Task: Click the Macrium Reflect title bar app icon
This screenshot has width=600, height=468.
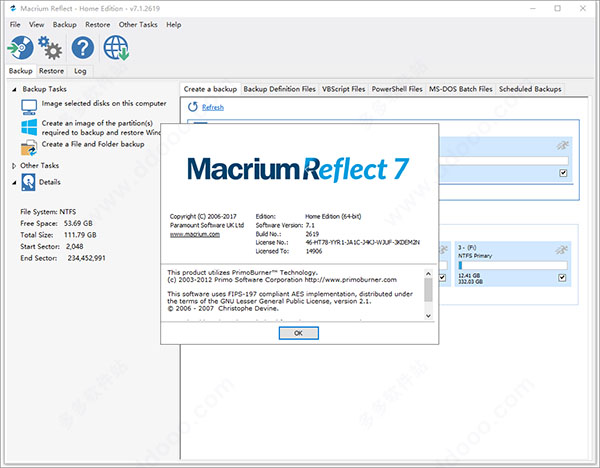Action: pyautogui.click(x=13, y=8)
